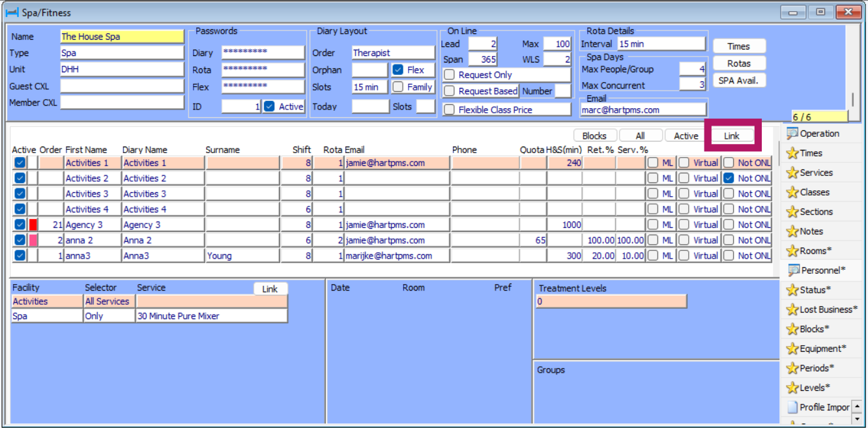Enable the Flexible Class Price checkbox
Viewport: 868px width, 428px height.
(x=449, y=109)
